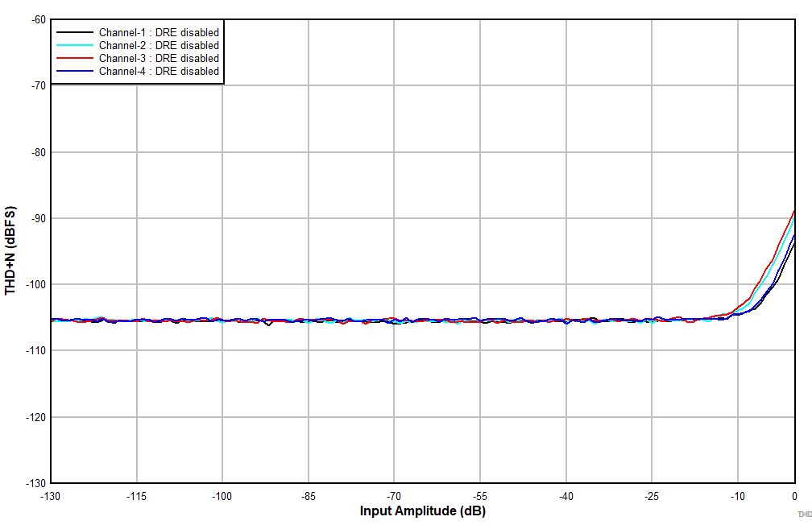Select the Input Amplitude axis title
Screen dimensions: 812x525
(422, 510)
